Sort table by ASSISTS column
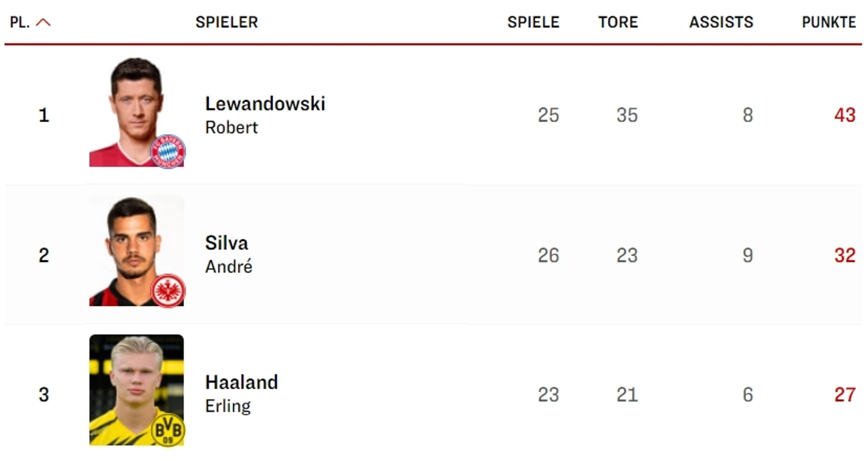 [x=721, y=23]
